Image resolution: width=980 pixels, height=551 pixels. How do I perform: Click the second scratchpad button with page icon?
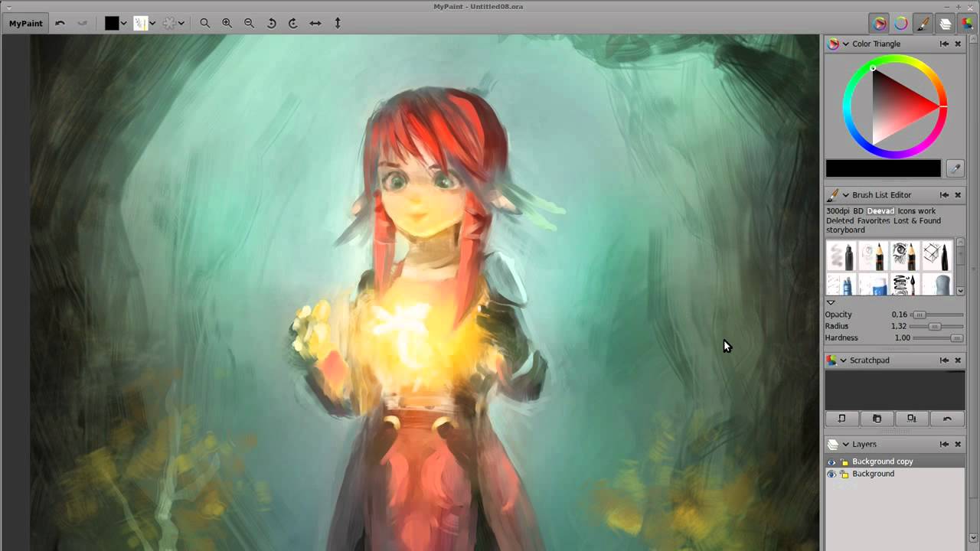[877, 419]
